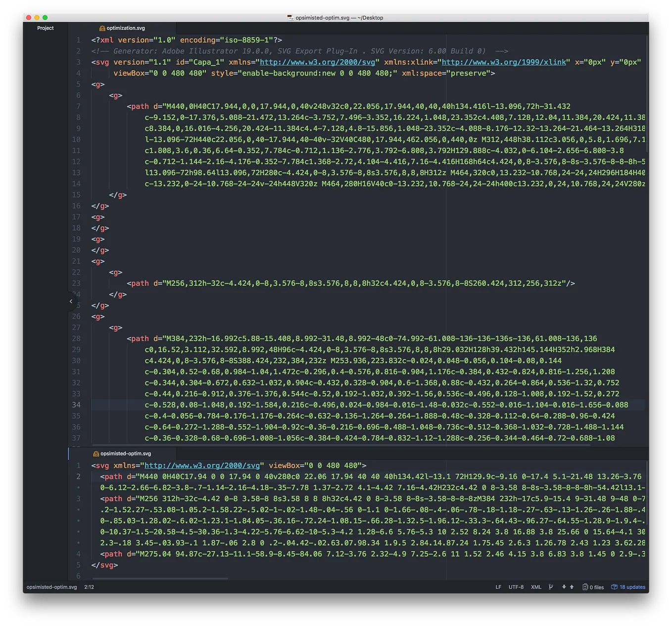Image resolution: width=672 pixels, height=626 pixels.
Task: Open the UTF-8 encoding selector
Action: 516,587
